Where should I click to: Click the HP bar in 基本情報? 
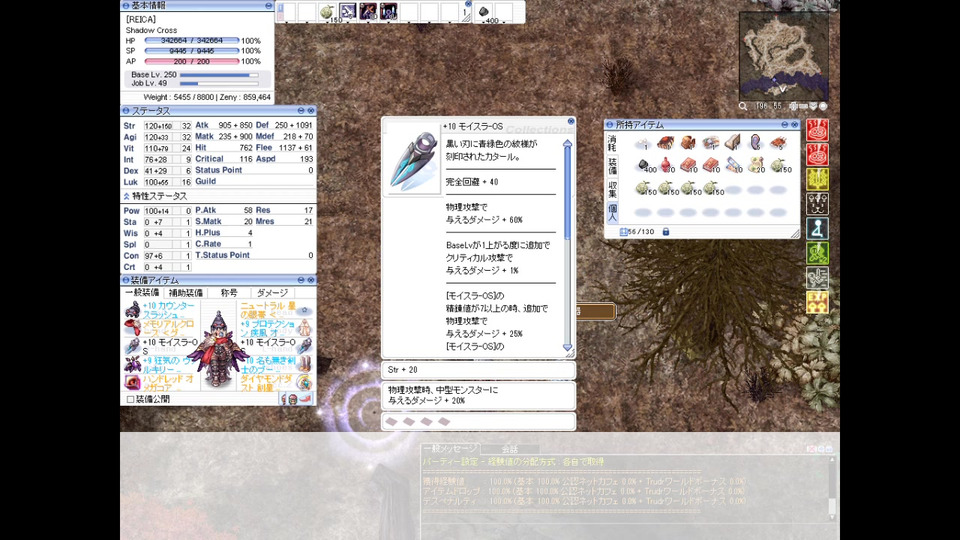pos(192,40)
